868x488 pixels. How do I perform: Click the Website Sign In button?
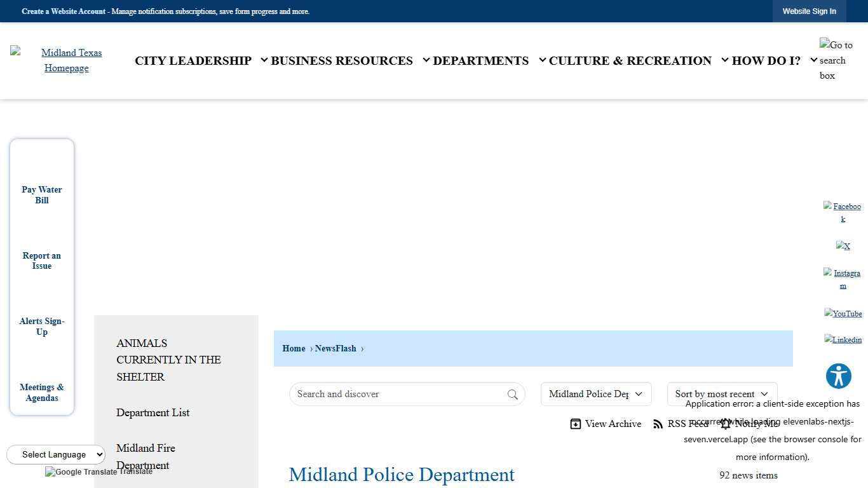pyautogui.click(x=809, y=11)
